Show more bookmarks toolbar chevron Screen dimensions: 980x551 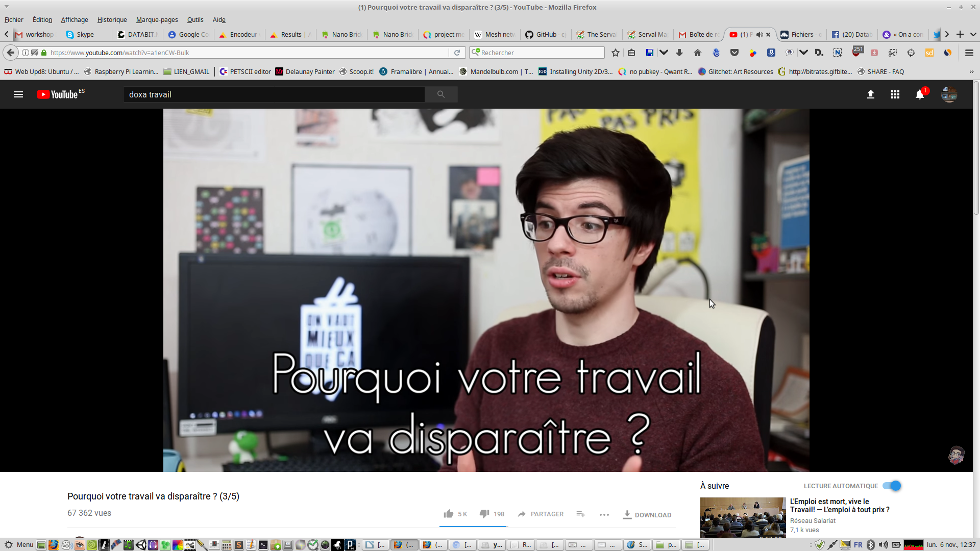pyautogui.click(x=971, y=72)
